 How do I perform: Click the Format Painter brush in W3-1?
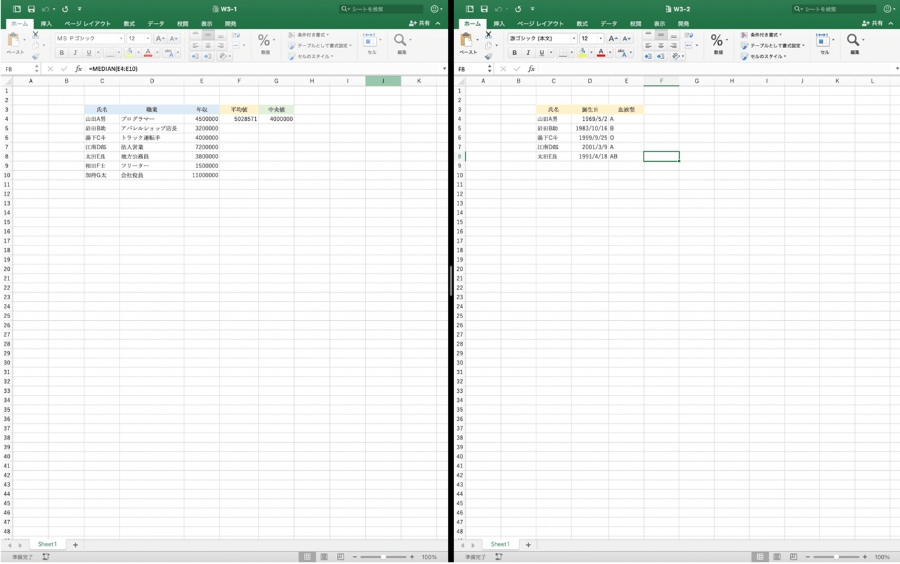[x=36, y=56]
